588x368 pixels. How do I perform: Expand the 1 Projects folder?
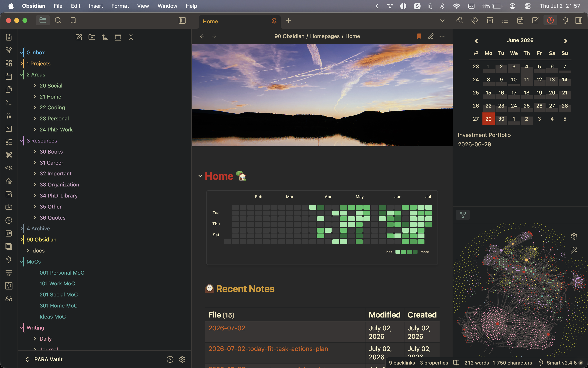(22, 64)
